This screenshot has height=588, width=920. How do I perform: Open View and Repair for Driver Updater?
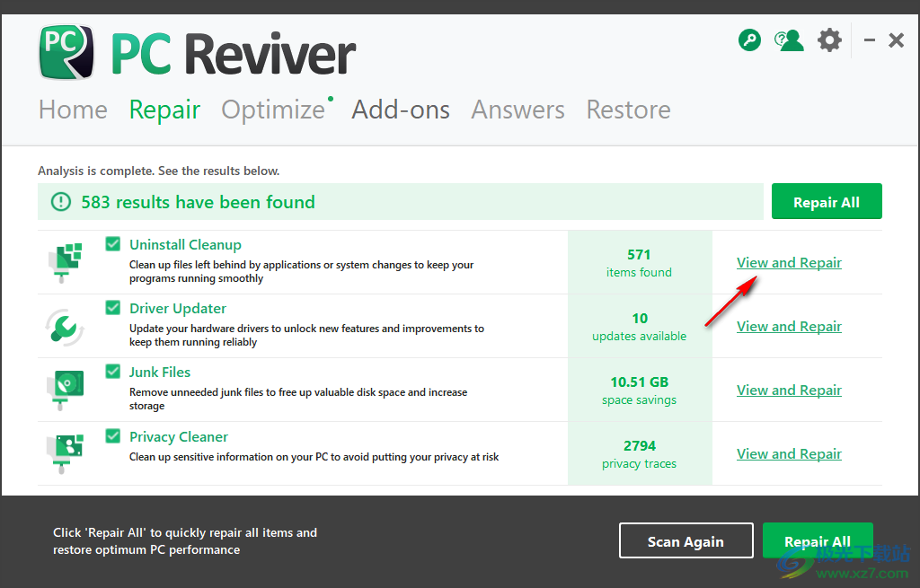pyautogui.click(x=789, y=327)
